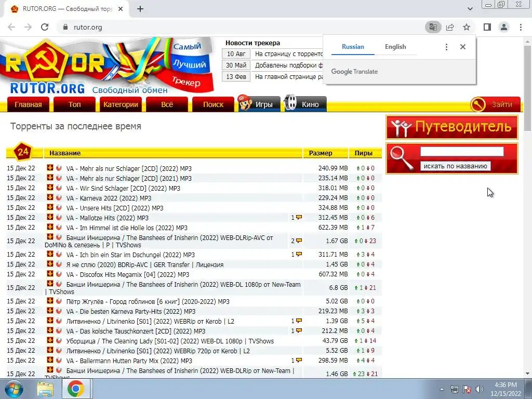Viewport: 532px width, 399px height.
Task: Open comments icon for Литвиненко WEBRip от Kerob L2
Action: [299, 321]
